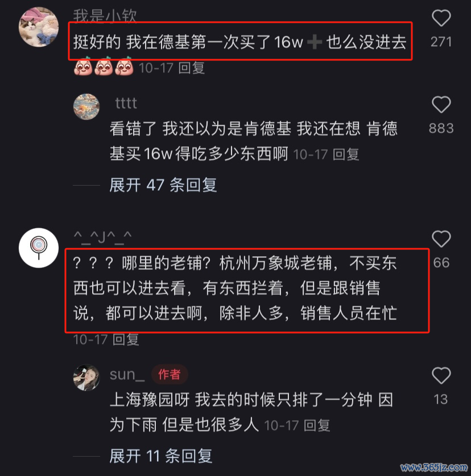Expand 11 more replies
The height and width of the screenshot is (476, 471).
161,456
